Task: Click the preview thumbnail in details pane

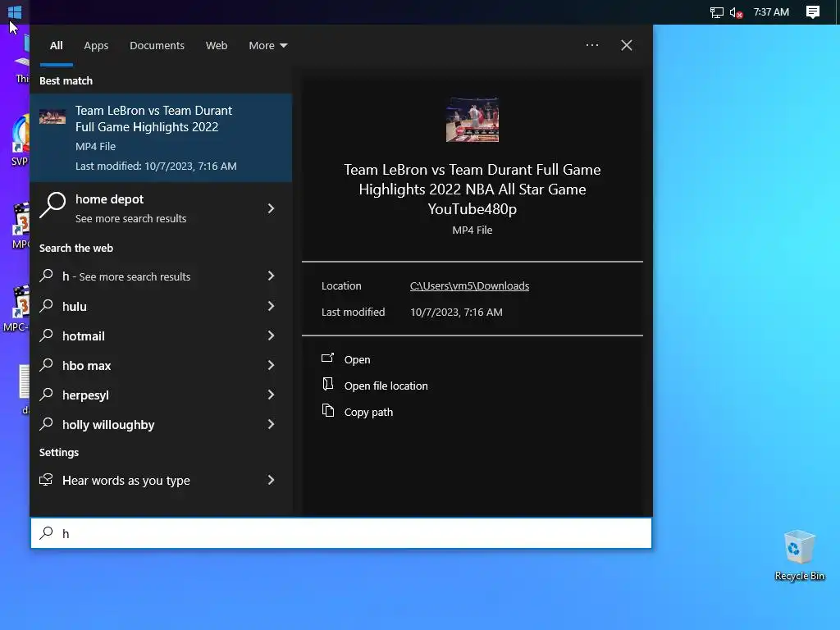Action: click(x=472, y=120)
